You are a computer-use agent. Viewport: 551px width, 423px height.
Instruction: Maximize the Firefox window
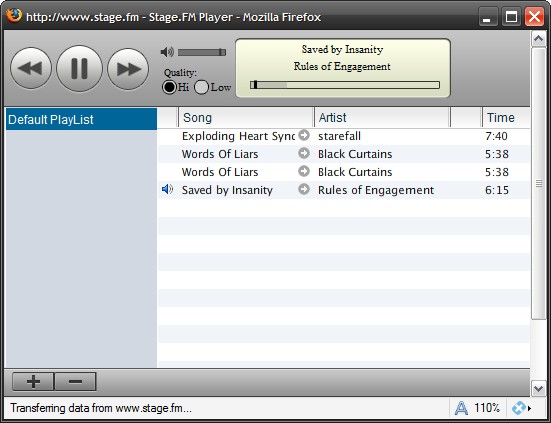(x=511, y=17)
